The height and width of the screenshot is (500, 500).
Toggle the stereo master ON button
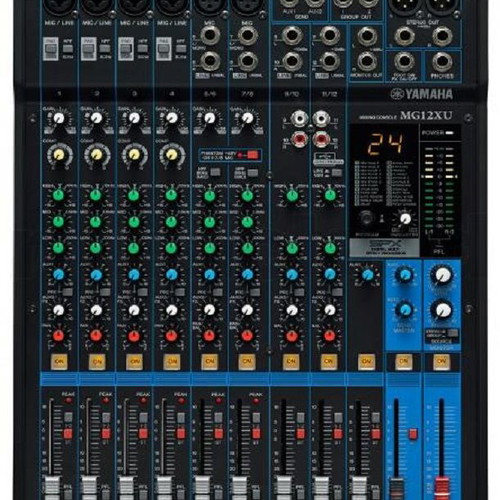pyautogui.click(x=441, y=362)
